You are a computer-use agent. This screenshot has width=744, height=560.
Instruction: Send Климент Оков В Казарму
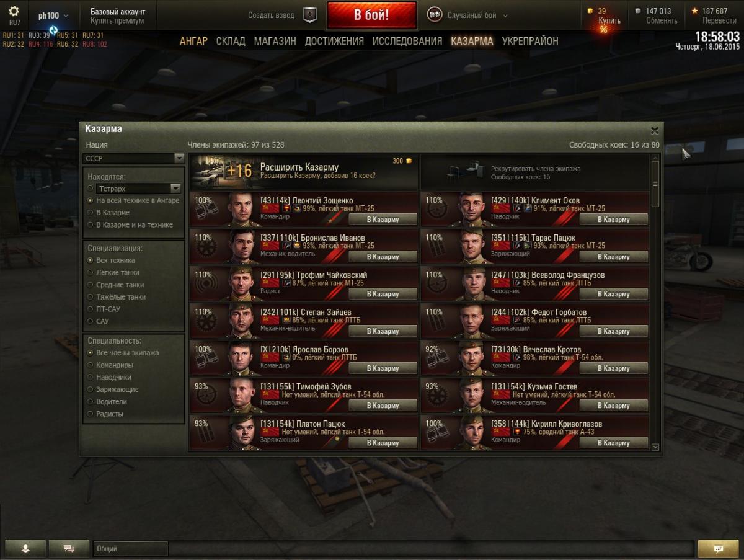[x=613, y=220]
